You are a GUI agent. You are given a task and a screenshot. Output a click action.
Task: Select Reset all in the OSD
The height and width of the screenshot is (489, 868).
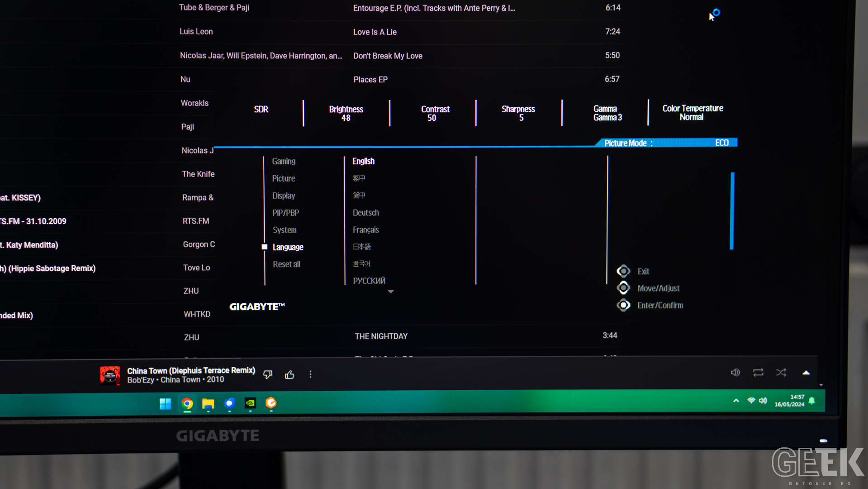pos(286,264)
